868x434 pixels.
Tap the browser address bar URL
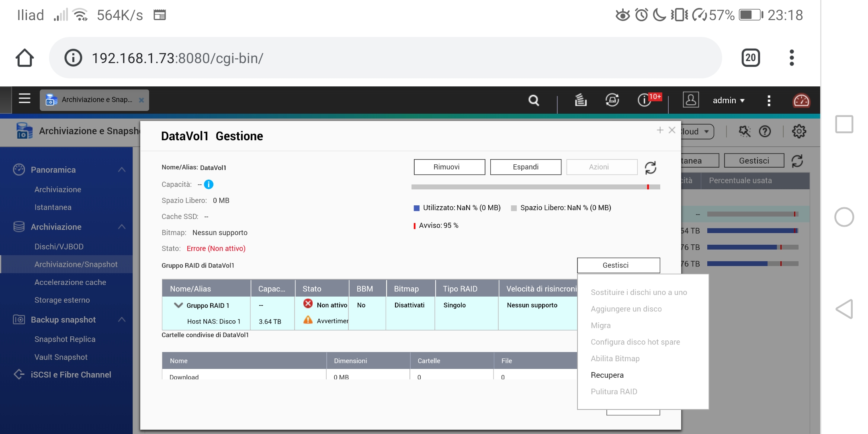177,58
